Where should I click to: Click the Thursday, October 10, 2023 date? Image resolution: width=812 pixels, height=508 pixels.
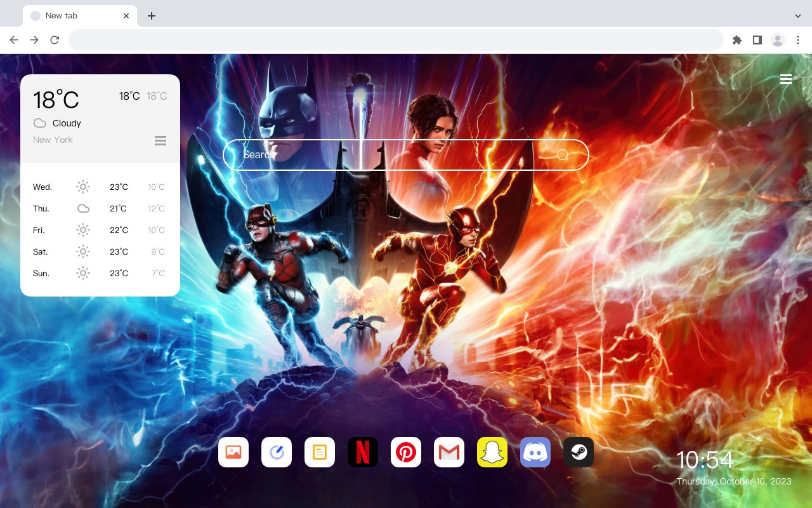point(734,481)
